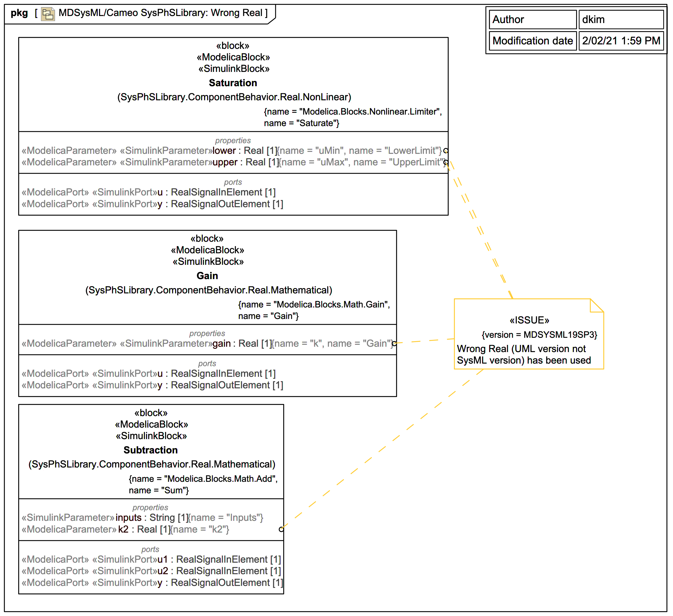673x616 pixels.
Task: Click the anchor circle on lower property
Action: point(446,151)
